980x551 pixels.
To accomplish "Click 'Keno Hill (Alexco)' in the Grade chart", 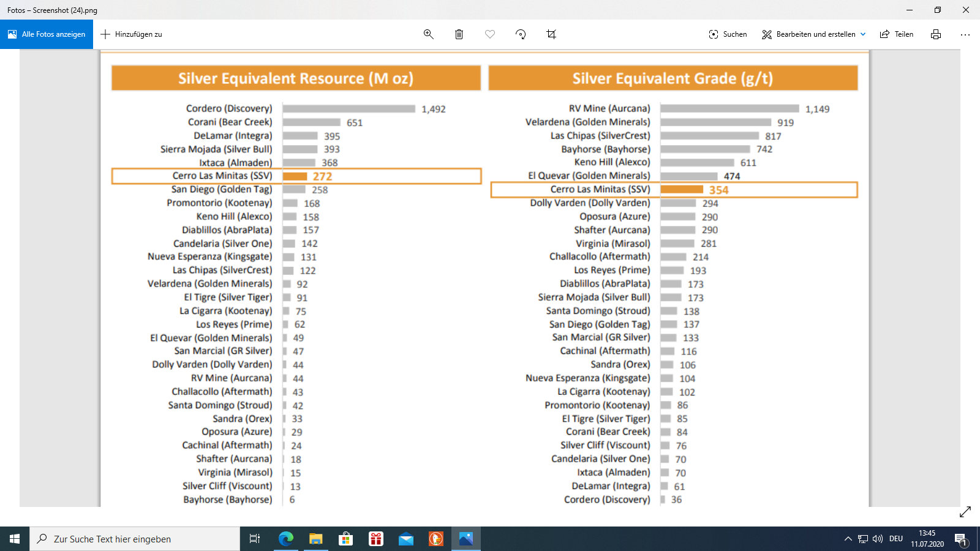I will (612, 162).
